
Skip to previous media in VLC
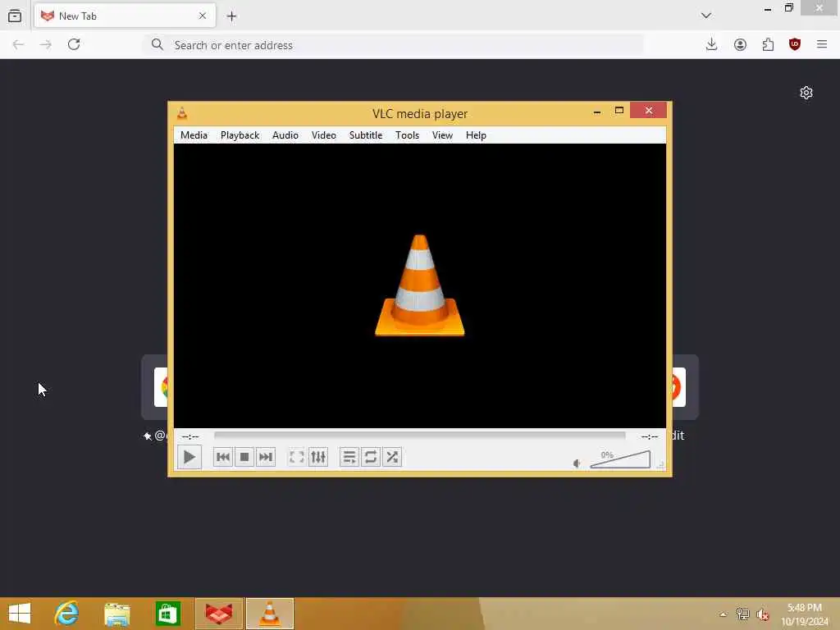point(223,457)
